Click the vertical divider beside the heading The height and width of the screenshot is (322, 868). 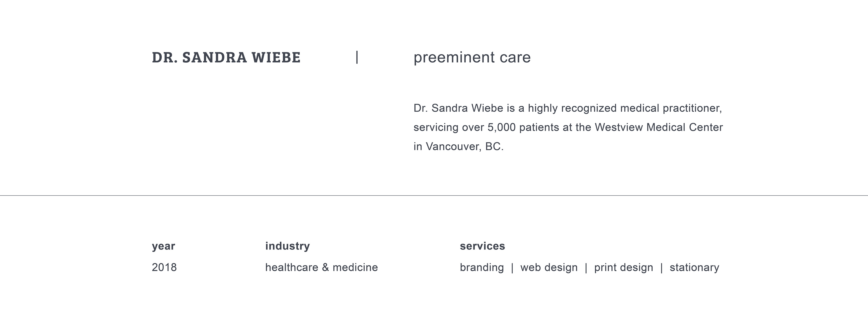(x=357, y=57)
